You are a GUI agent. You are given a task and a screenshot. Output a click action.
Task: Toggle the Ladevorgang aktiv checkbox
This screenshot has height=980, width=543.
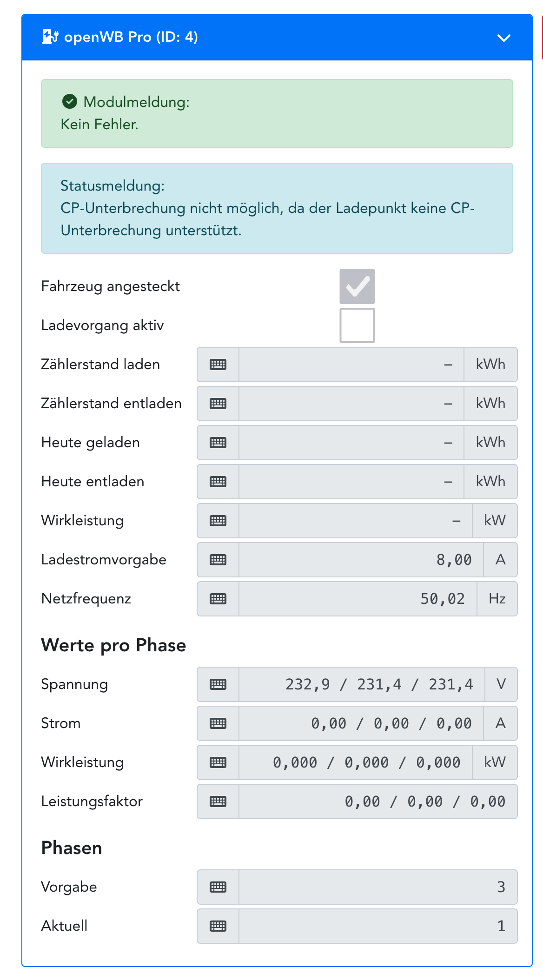coord(357,325)
